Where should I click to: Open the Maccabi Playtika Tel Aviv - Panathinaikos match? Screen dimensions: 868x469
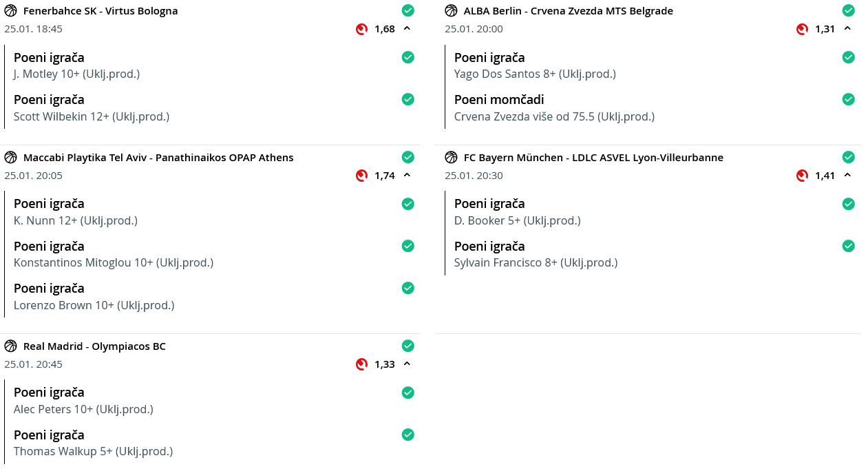158,158
